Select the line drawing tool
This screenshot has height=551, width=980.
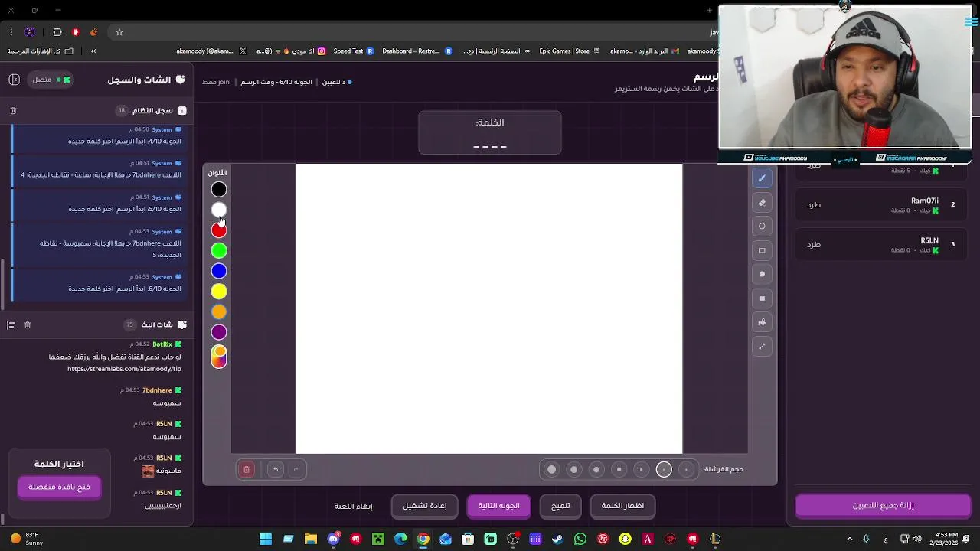pos(762,347)
